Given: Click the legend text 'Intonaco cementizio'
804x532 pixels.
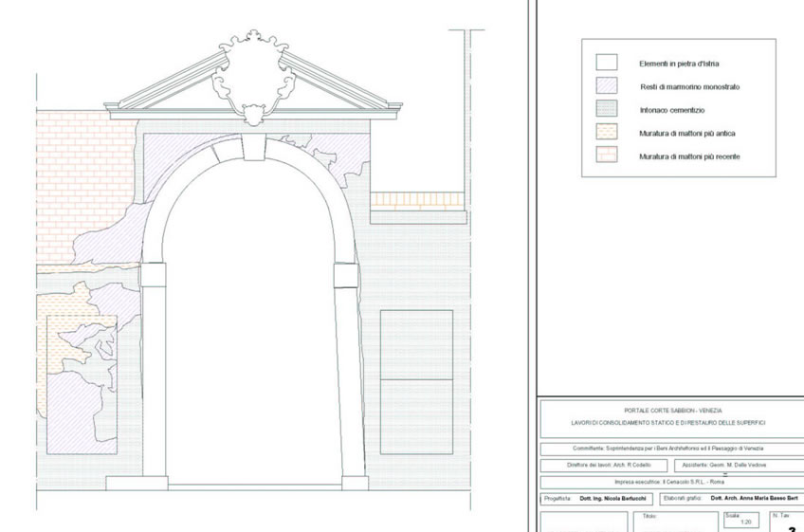Looking at the screenshot, I should [x=672, y=110].
